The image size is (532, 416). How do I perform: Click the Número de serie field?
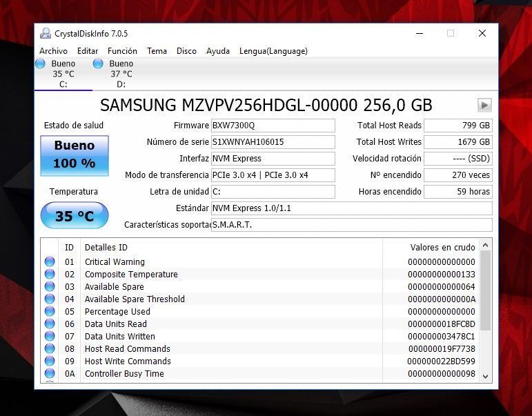pyautogui.click(x=273, y=142)
